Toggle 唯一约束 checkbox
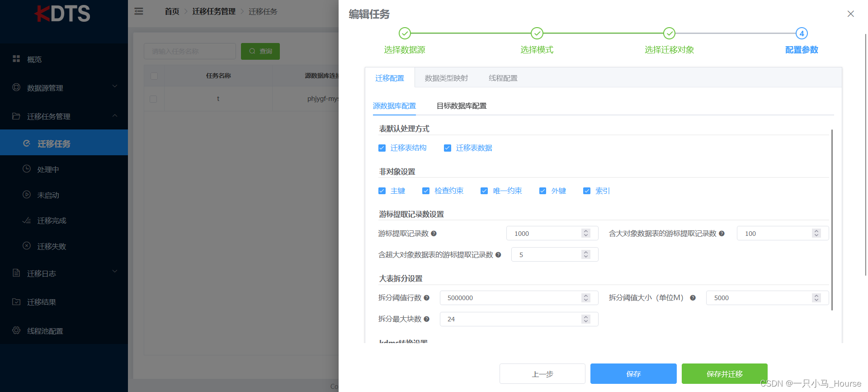Screen dimensions: 868x392 click(x=484, y=191)
